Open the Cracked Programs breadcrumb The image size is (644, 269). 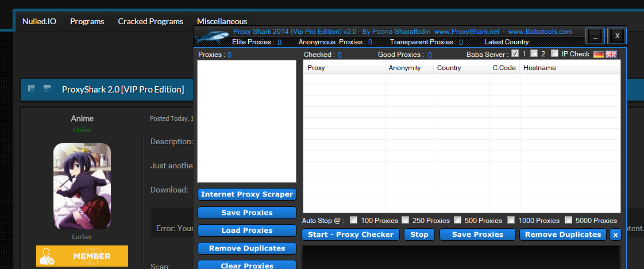tap(151, 21)
